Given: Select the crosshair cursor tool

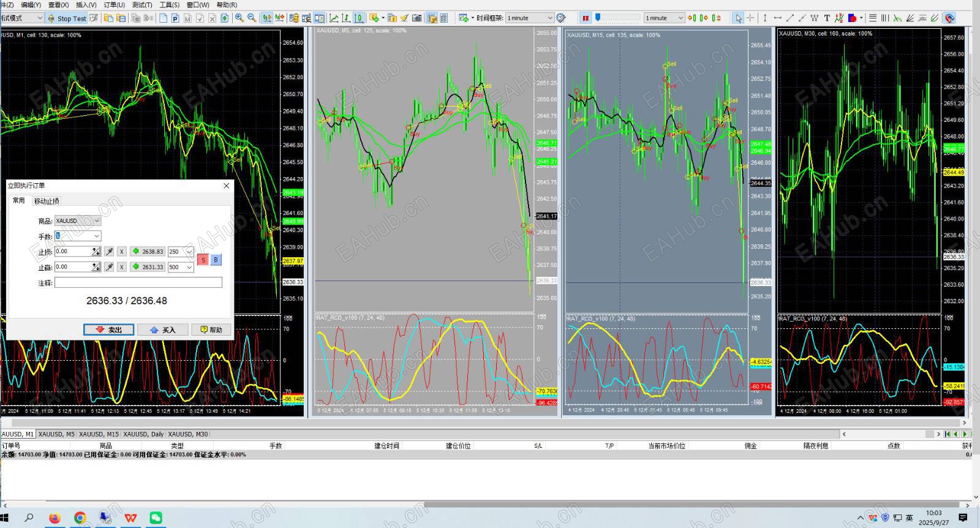Looking at the screenshot, I should [751, 18].
